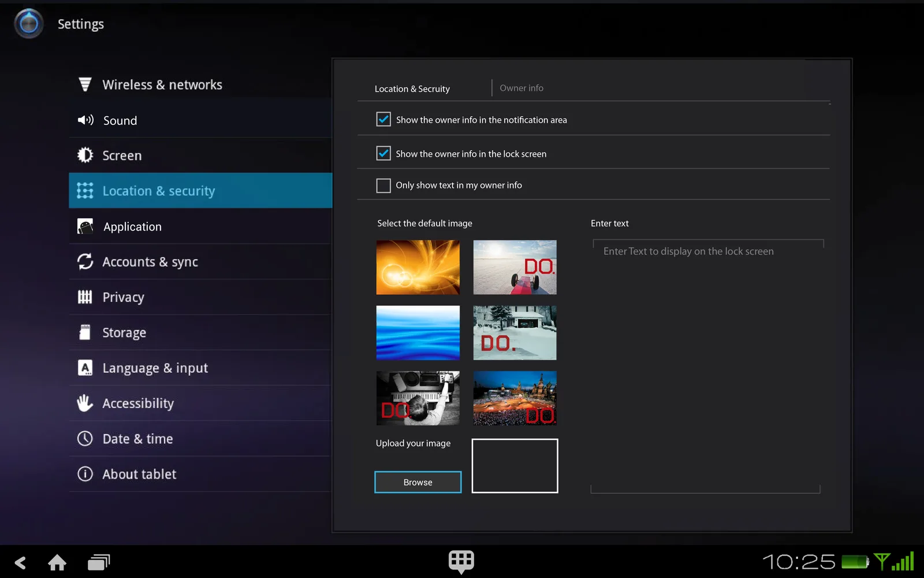Uncheck show owner info in lock screen
Screen dimensions: 924x578
coord(383,153)
